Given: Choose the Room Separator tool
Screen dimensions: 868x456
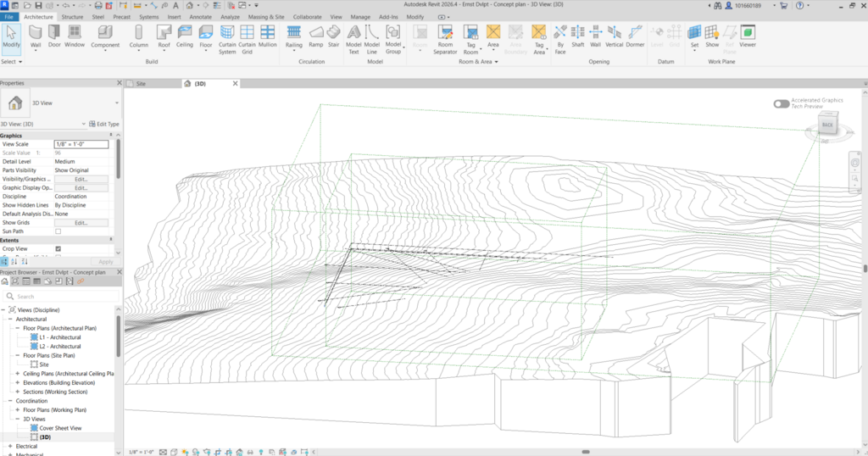Looking at the screenshot, I should (445, 40).
